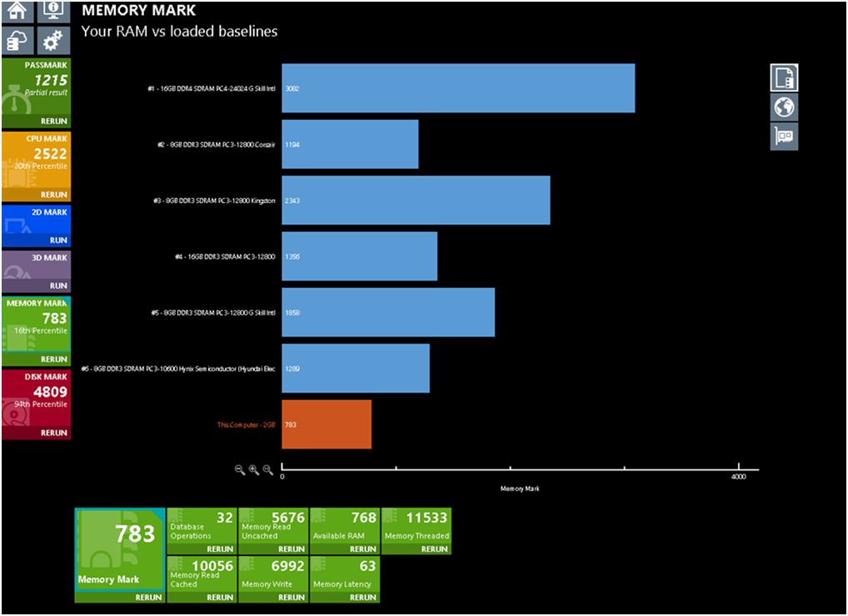The height and width of the screenshot is (616, 848).
Task: Click the save baseline document icon
Action: pyautogui.click(x=784, y=77)
